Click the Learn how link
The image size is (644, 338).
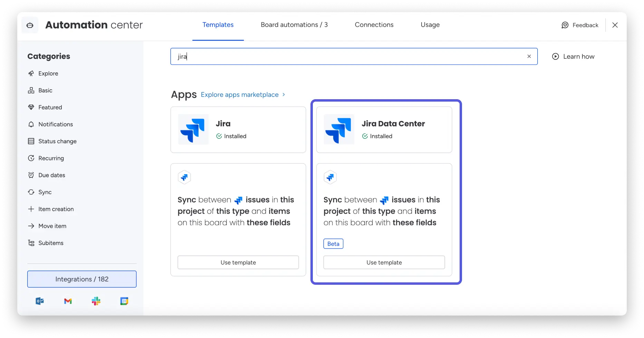(x=573, y=56)
